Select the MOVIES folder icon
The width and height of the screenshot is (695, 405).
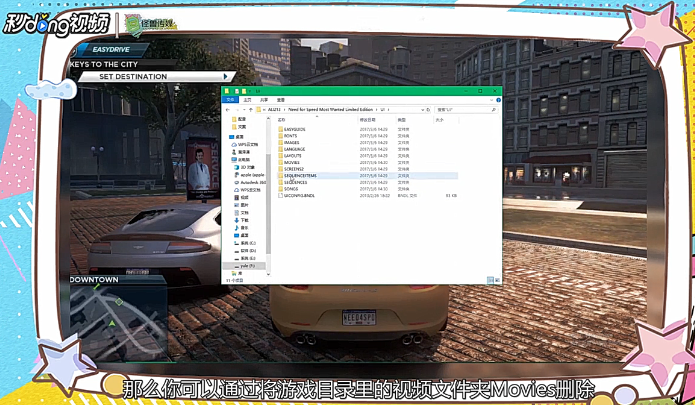click(281, 163)
